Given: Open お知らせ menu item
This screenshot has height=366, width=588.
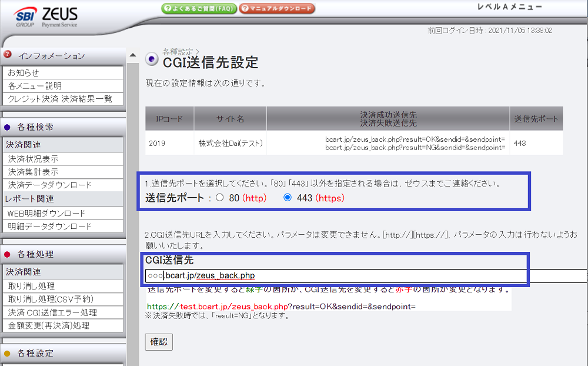Looking at the screenshot, I should click(x=63, y=73).
